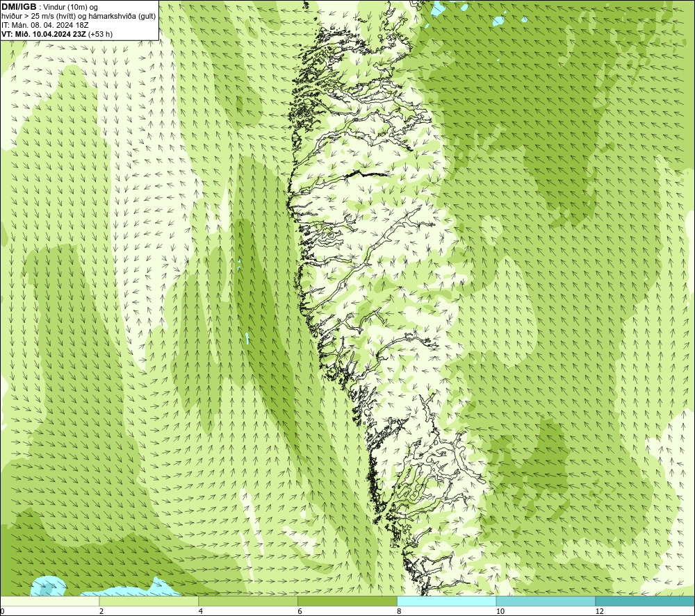The image size is (695, 616).
Task: Click the scale label "12"
Action: (x=599, y=611)
